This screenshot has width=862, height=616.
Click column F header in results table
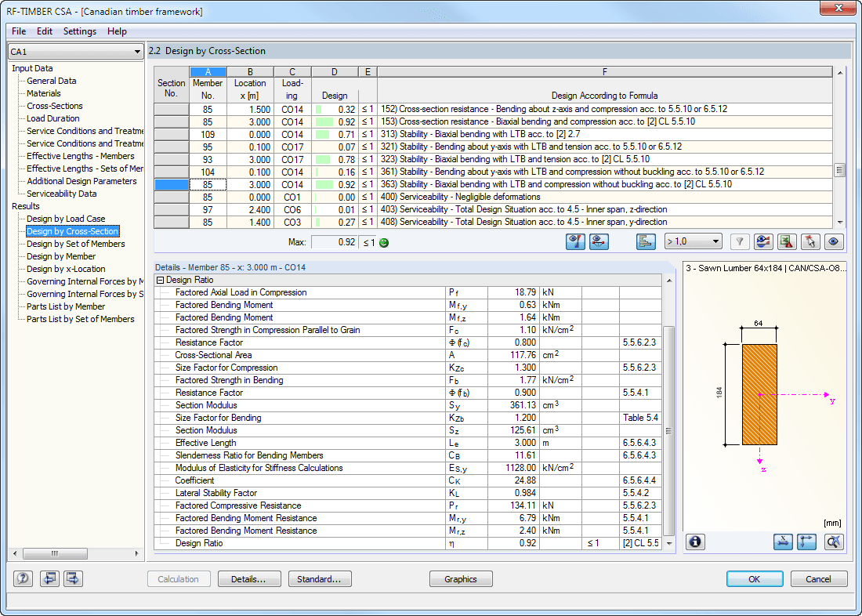click(x=604, y=71)
